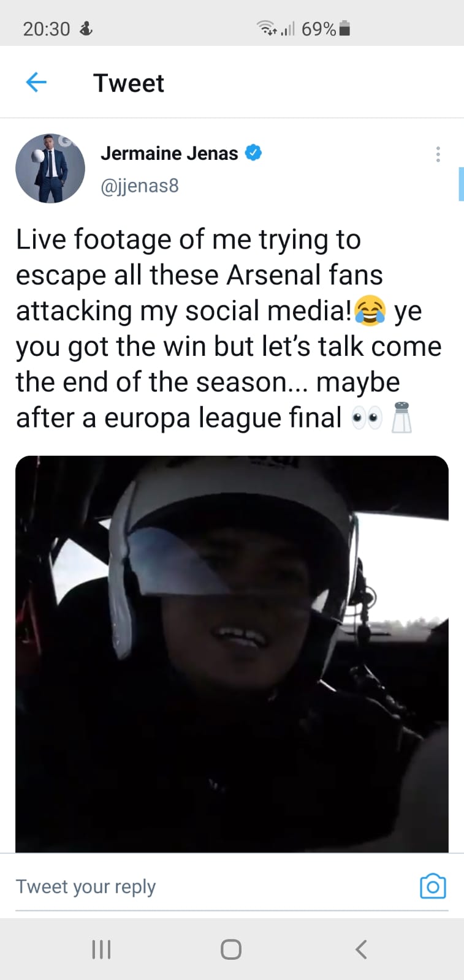Select the Jermaine Jenas display name

pos(169,153)
